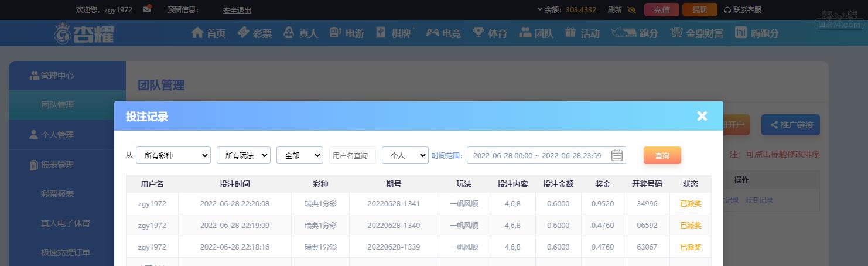
Task: Open the 彩票 lottery menu
Action: coord(254,33)
